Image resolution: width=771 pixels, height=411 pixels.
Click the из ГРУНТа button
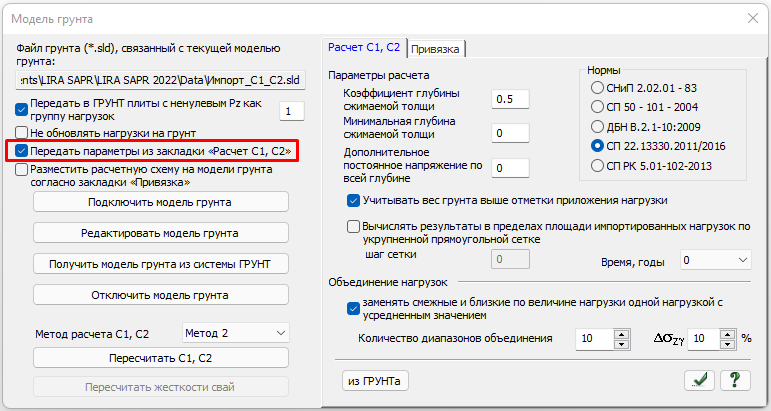click(x=375, y=380)
